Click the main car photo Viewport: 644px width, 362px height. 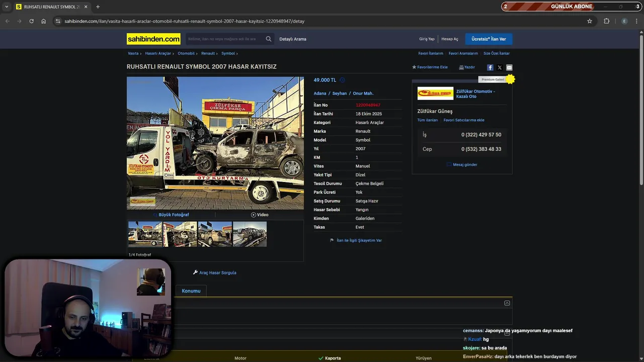pos(215,143)
